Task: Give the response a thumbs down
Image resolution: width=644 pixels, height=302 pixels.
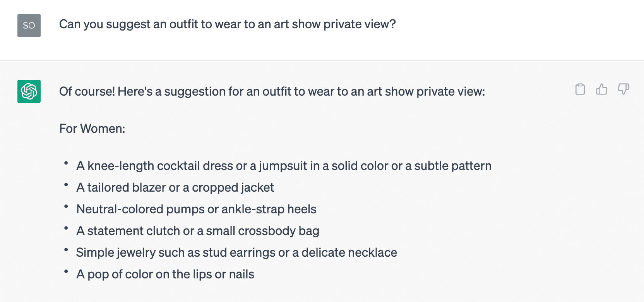Action: coord(623,89)
